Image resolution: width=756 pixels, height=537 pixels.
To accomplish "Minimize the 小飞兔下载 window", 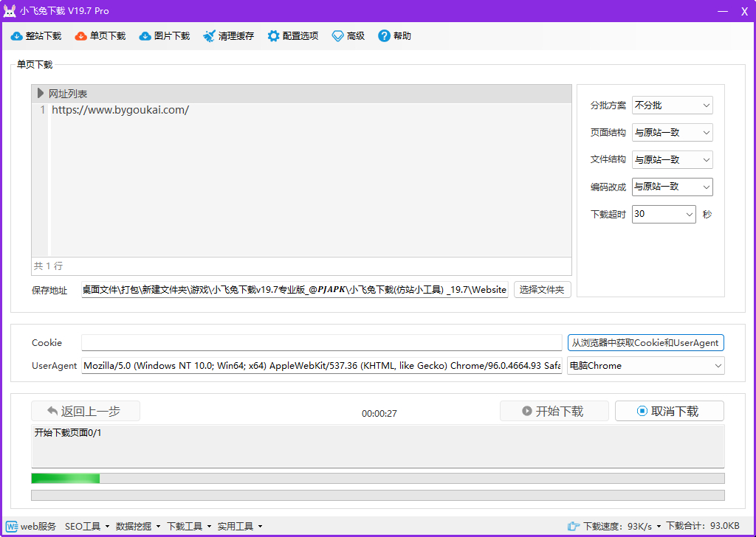I will [x=722, y=11].
